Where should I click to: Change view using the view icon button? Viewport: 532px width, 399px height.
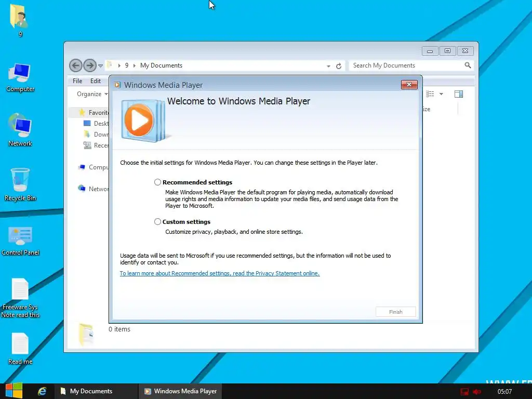point(430,94)
